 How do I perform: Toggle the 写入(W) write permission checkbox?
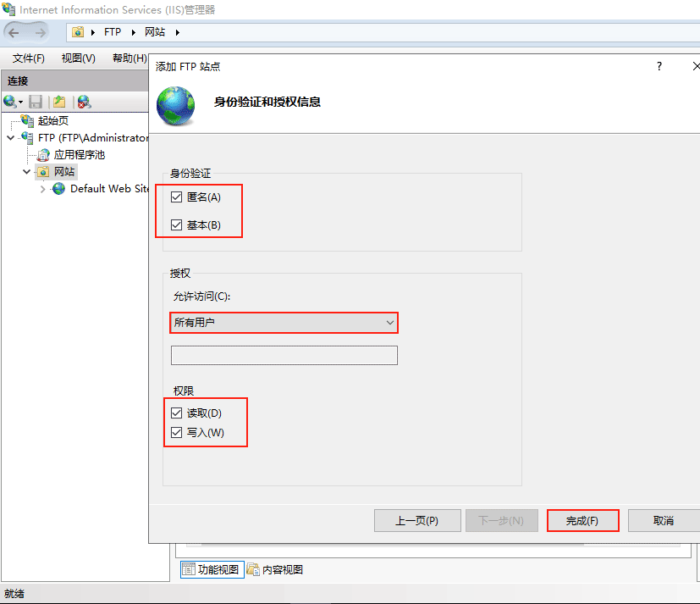[176, 432]
